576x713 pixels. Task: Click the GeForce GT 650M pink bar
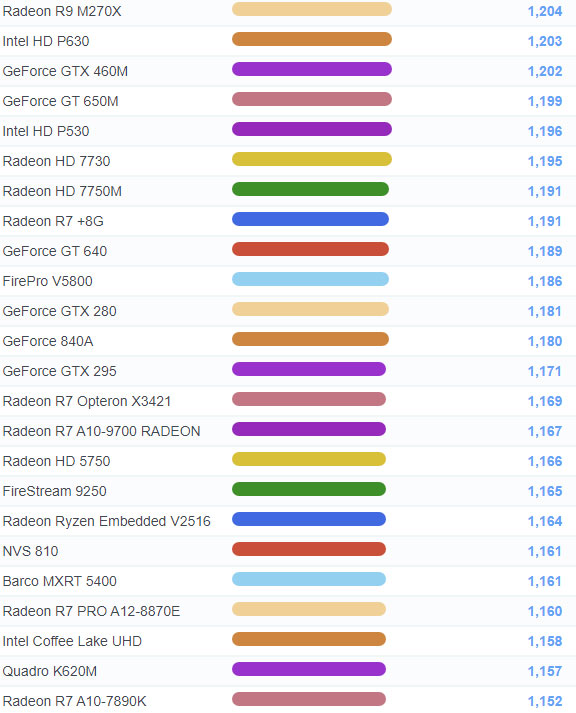[312, 99]
